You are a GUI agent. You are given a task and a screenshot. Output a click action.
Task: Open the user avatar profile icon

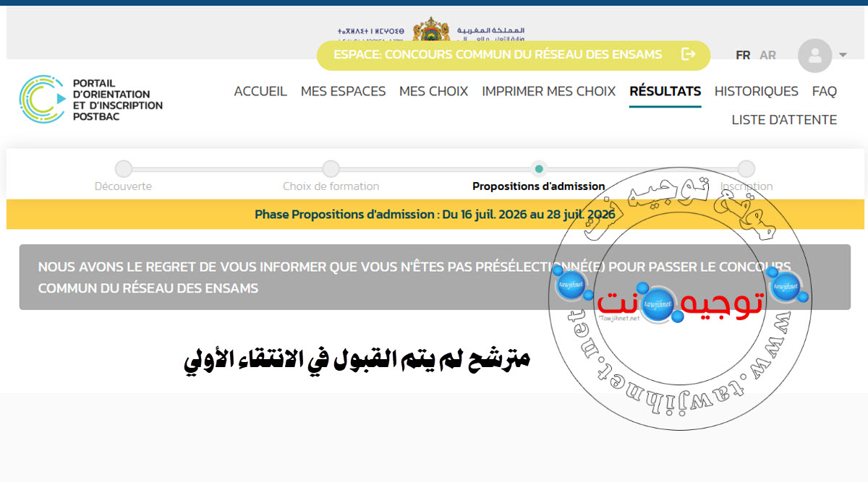pyautogui.click(x=814, y=55)
